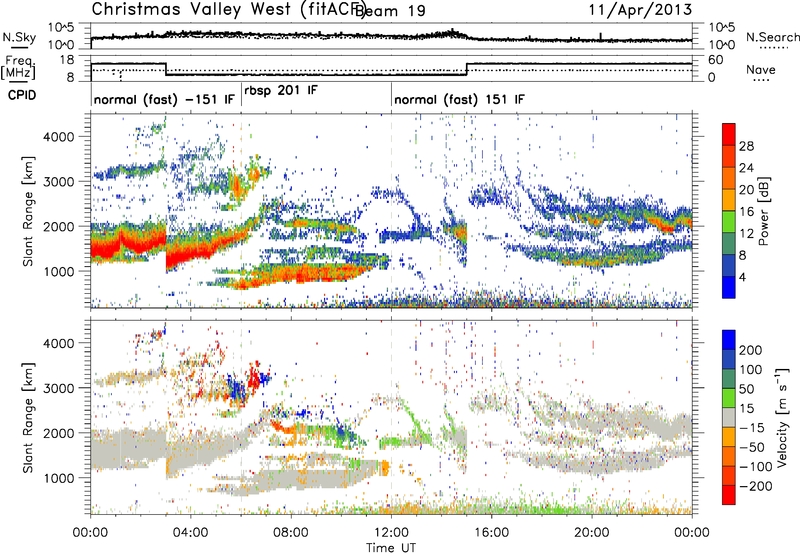This screenshot has height=554, width=800.
Task: Click the 'rbsp 201 IF' label
Action: 281,90
